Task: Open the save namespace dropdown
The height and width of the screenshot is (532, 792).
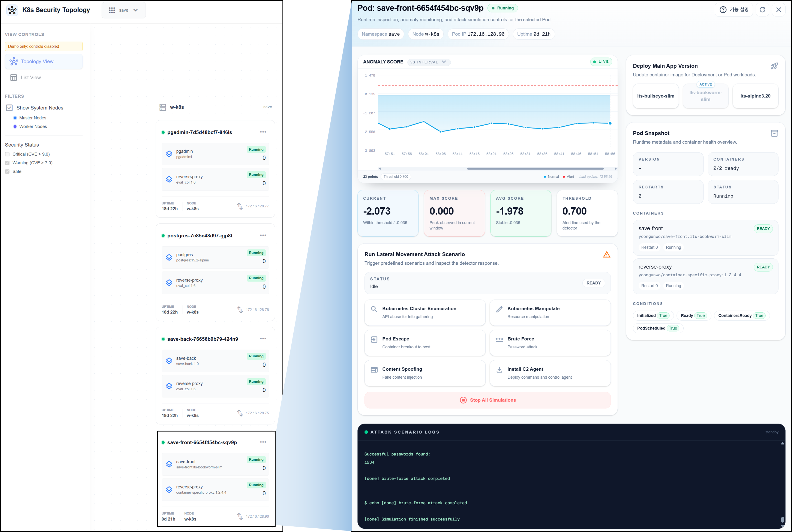Action: pos(123,10)
